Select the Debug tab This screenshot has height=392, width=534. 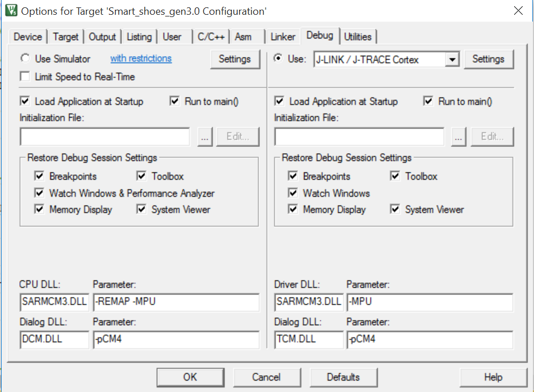coord(320,35)
